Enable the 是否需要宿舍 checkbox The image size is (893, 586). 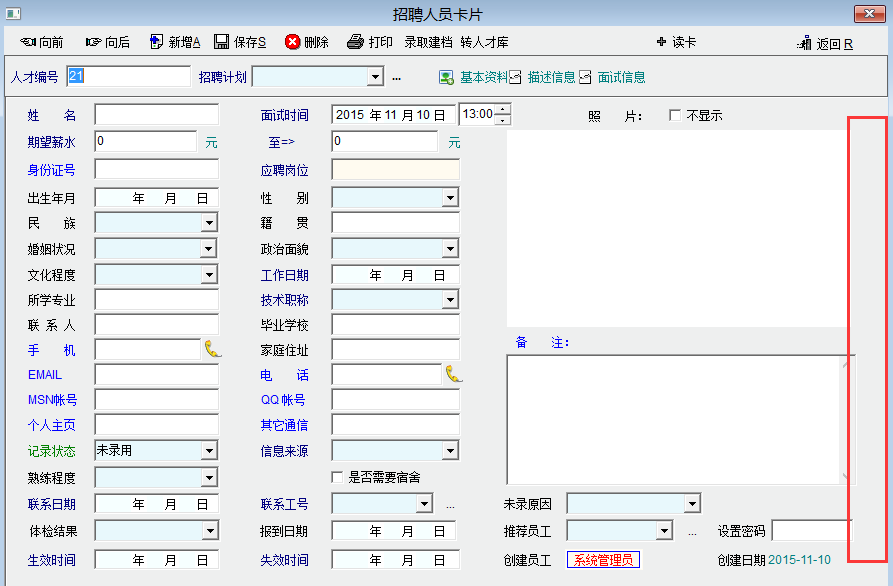338,477
